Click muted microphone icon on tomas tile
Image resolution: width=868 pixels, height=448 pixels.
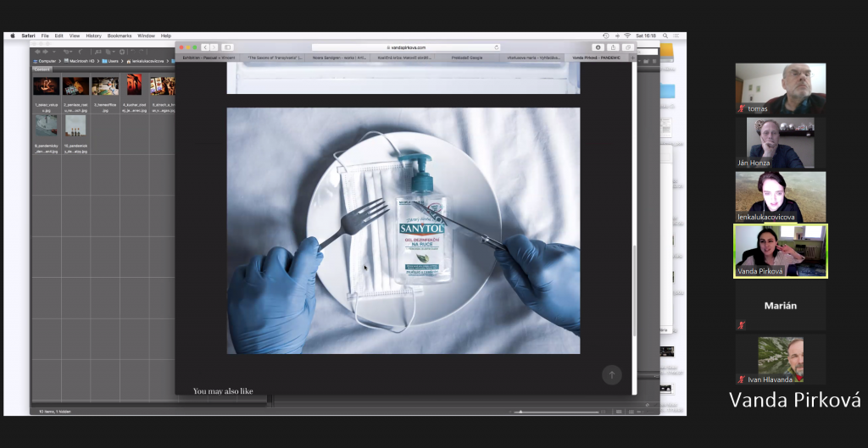pyautogui.click(x=741, y=108)
